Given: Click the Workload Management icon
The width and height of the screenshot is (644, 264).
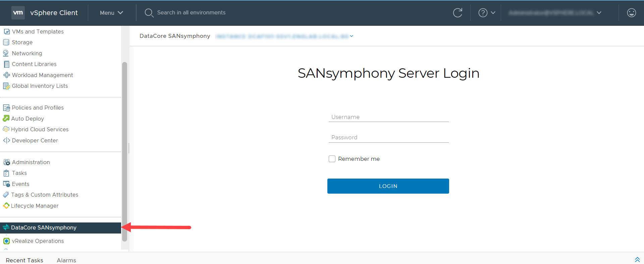Looking at the screenshot, I should pyautogui.click(x=6, y=75).
